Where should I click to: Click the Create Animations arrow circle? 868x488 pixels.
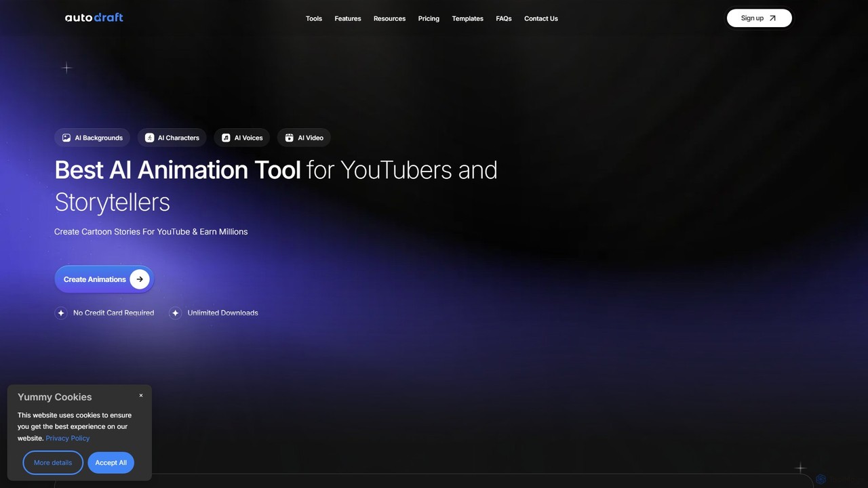click(140, 279)
